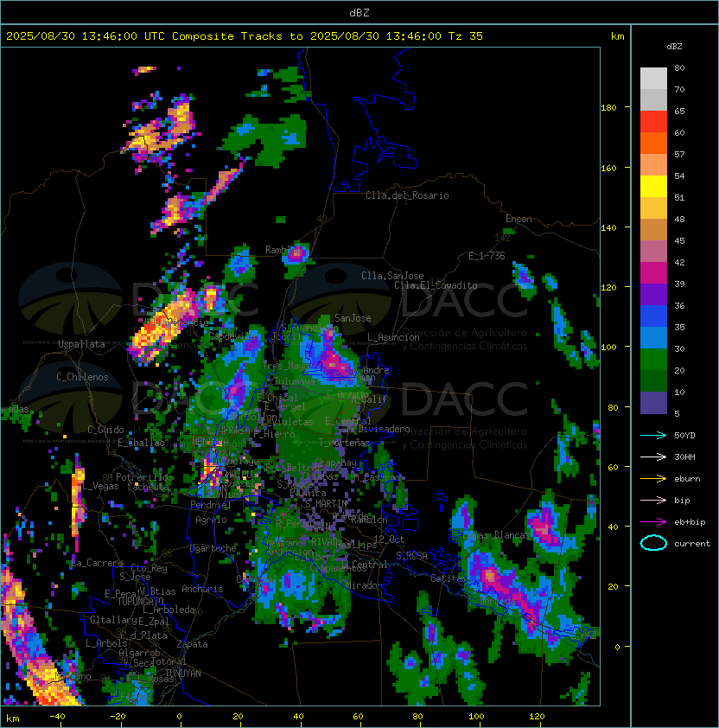Click the magenta eb+bip arrow
719x728 pixels.
pyautogui.click(x=653, y=522)
